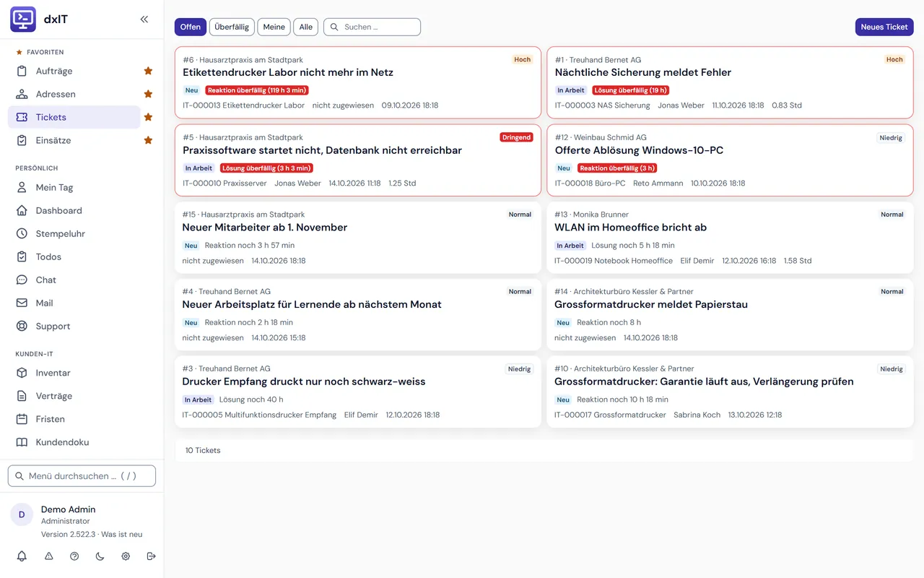Click the Inventar box icon
Image resolution: width=924 pixels, height=578 pixels.
[x=22, y=373]
